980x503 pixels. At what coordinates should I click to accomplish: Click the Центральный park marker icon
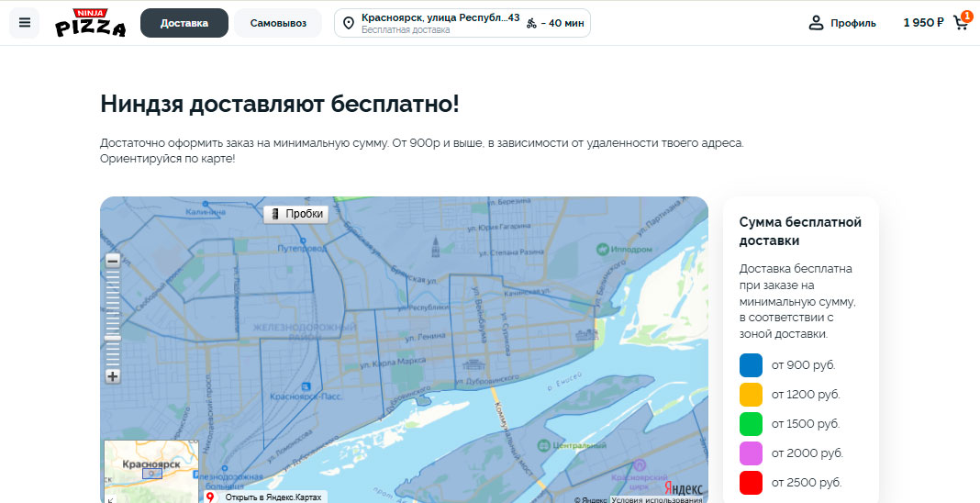coord(543,445)
